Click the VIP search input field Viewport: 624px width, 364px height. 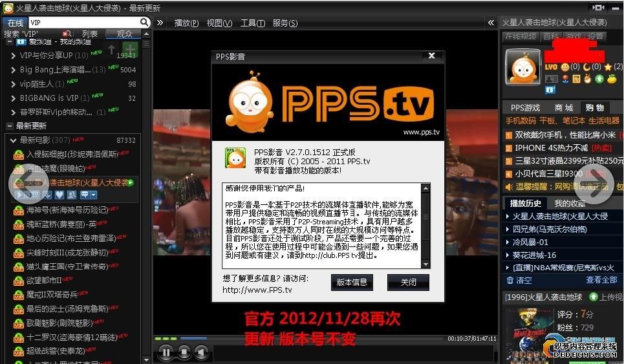[84, 23]
